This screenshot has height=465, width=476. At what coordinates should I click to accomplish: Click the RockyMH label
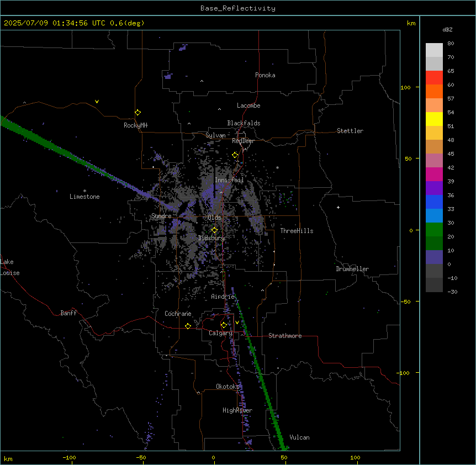coord(135,125)
